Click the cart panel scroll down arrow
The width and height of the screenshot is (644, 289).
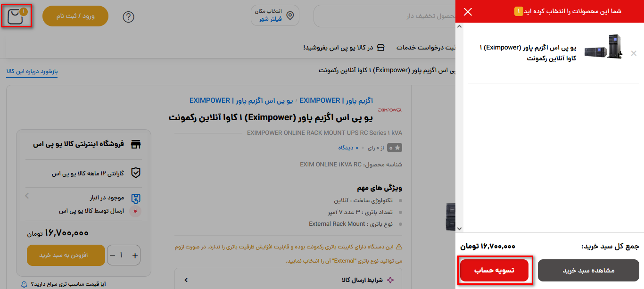pos(460,229)
